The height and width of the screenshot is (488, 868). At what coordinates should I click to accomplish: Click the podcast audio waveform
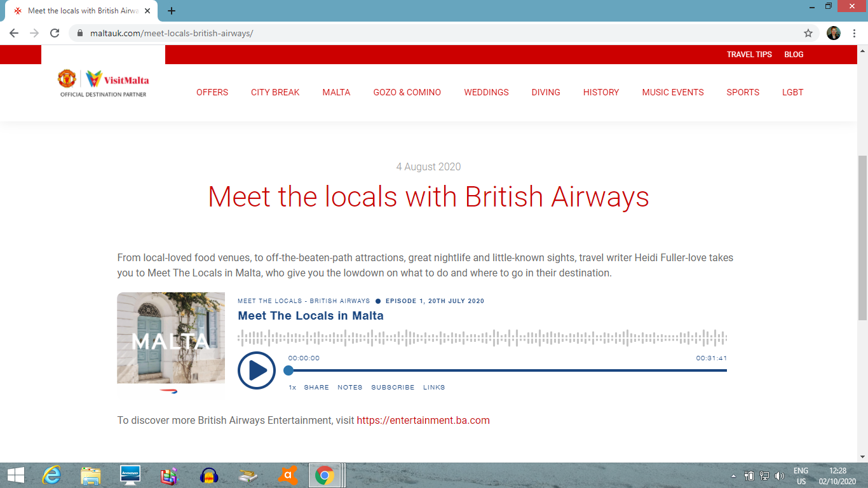coord(482,338)
